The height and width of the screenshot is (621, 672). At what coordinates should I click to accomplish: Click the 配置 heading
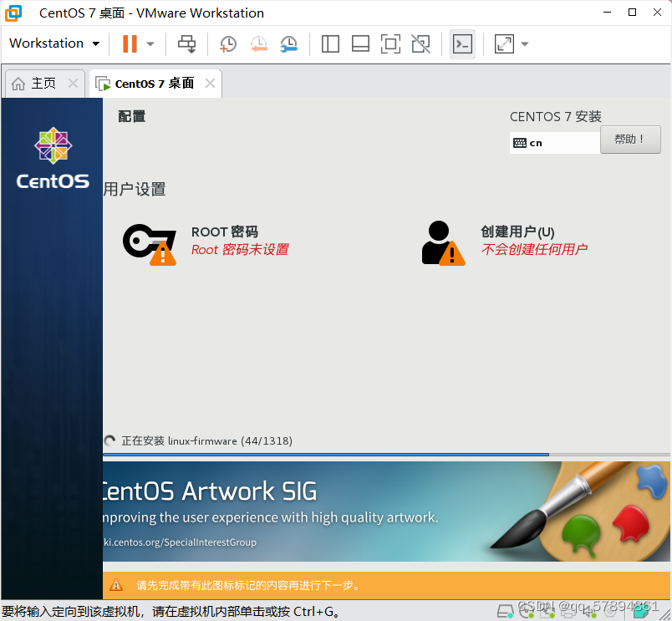tap(132, 116)
